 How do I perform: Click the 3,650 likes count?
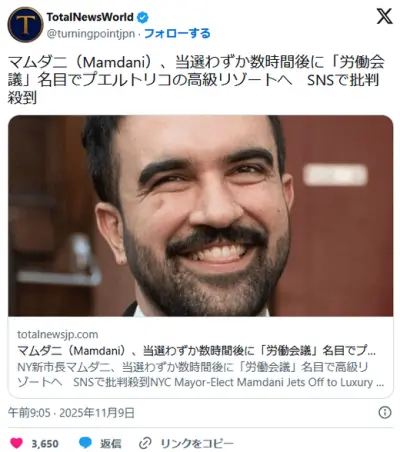[45, 444]
